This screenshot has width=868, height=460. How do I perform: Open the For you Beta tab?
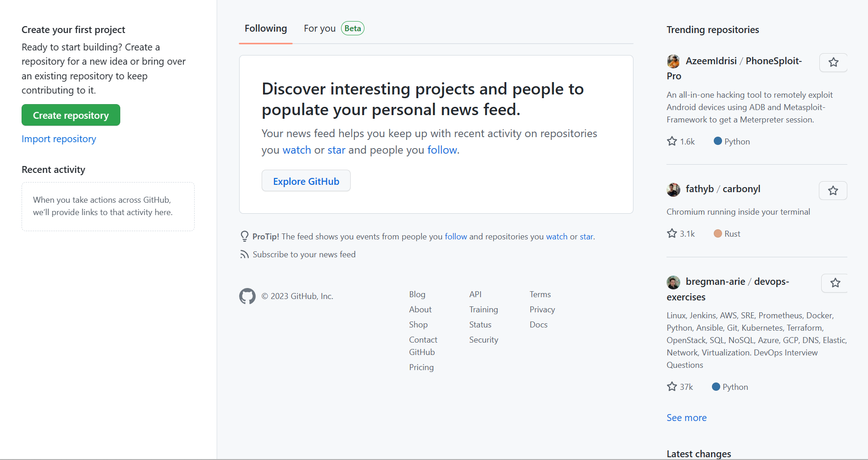tap(334, 28)
